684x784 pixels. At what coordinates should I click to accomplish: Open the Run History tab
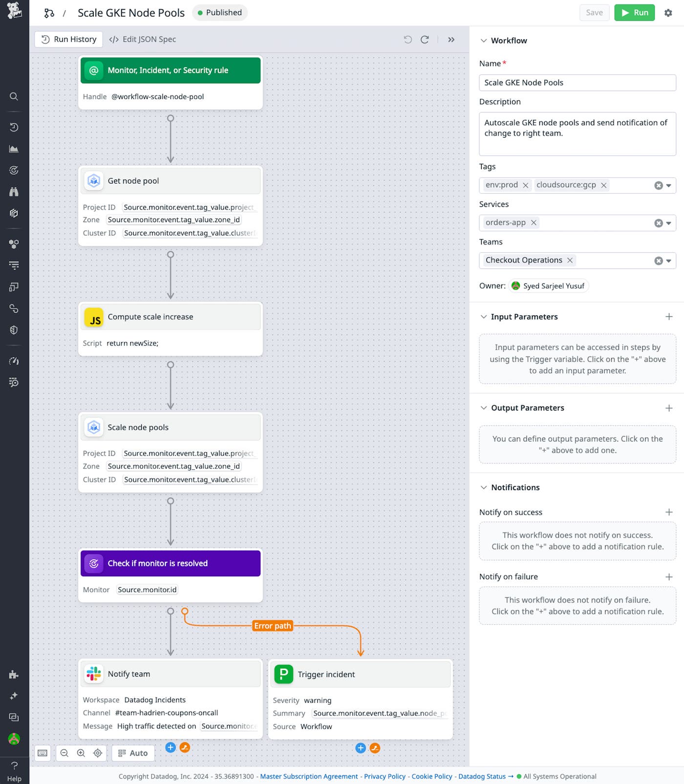coord(68,39)
